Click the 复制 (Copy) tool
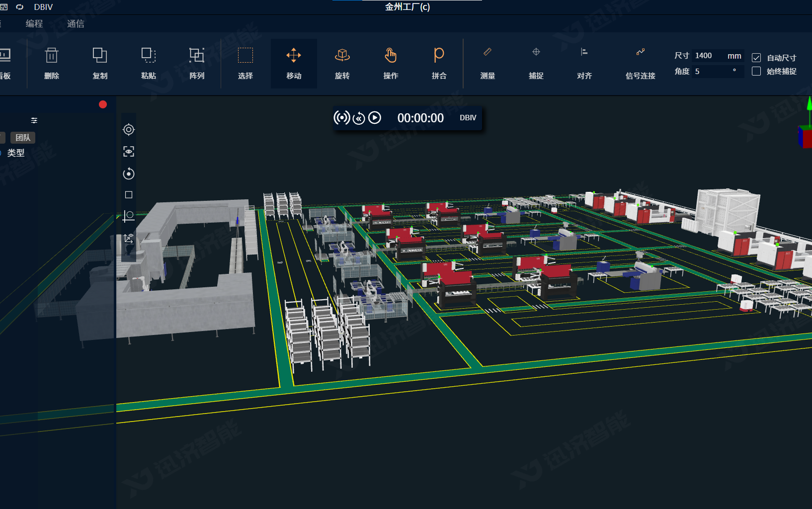The width and height of the screenshot is (812, 509). [100, 64]
